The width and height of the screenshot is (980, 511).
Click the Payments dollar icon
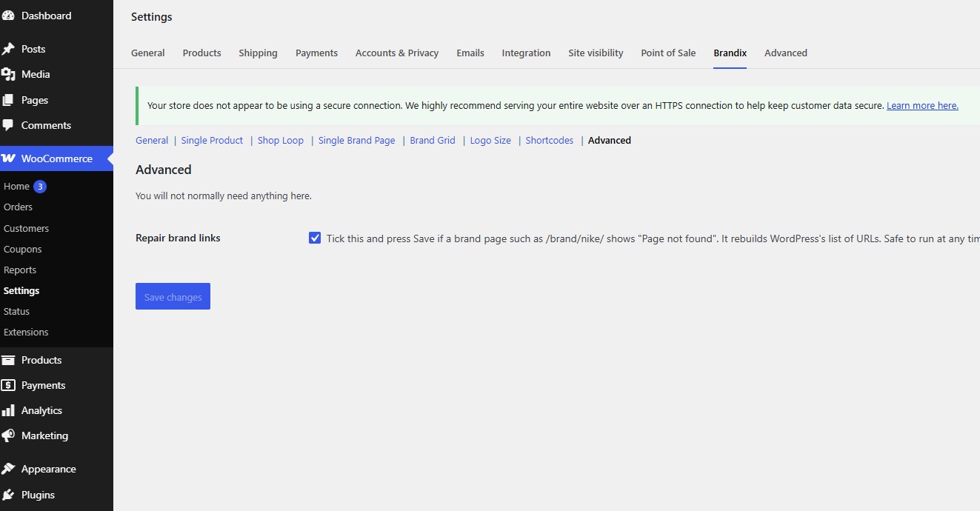click(x=8, y=385)
